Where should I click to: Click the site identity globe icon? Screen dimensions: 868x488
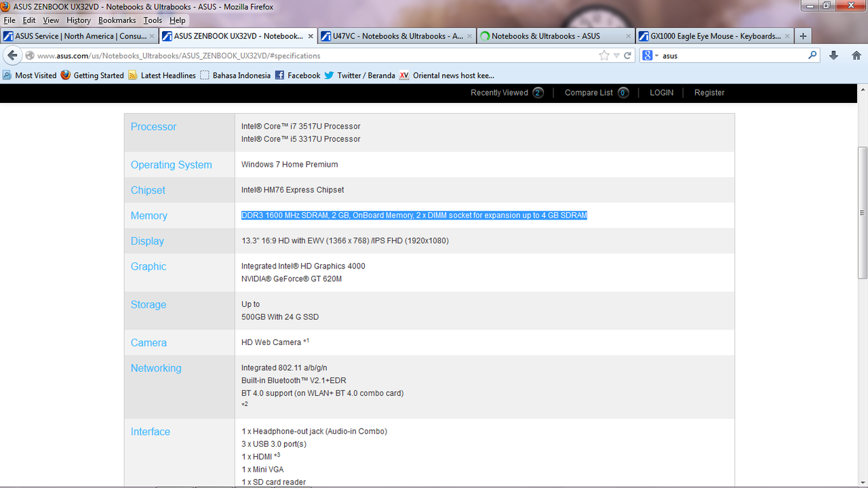(30, 56)
